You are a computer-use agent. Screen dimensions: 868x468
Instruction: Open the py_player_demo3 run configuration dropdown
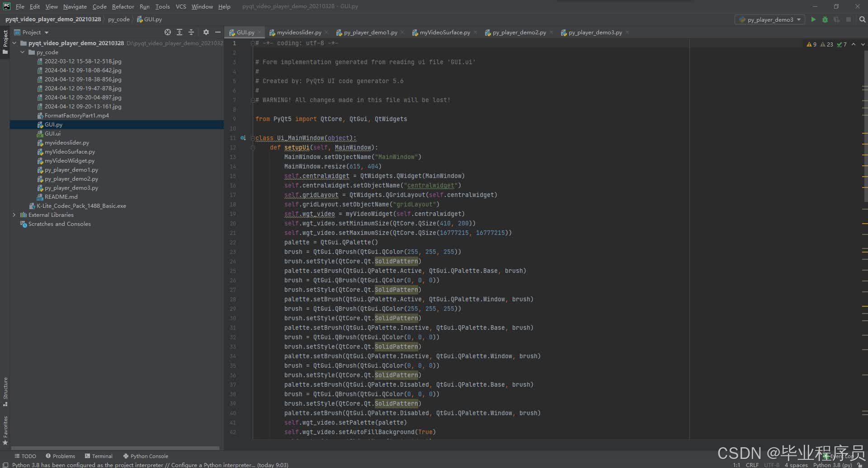pos(769,19)
